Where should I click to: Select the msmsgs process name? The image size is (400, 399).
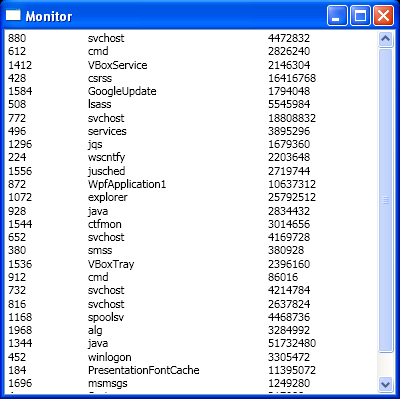tap(107, 384)
